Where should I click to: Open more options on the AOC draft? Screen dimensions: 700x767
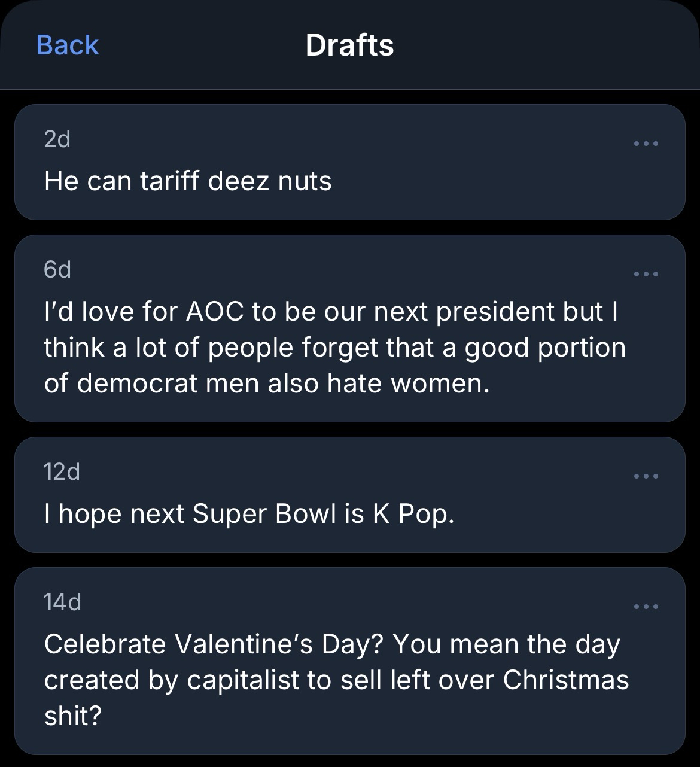tap(646, 274)
